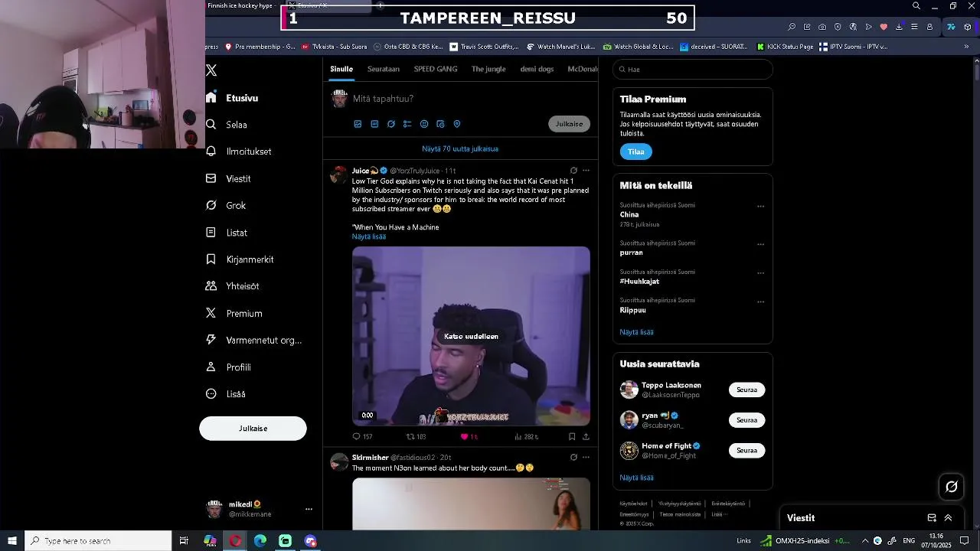The image size is (980, 551).
Task: Click repost icon with 103 reposts
Action: pos(410,436)
